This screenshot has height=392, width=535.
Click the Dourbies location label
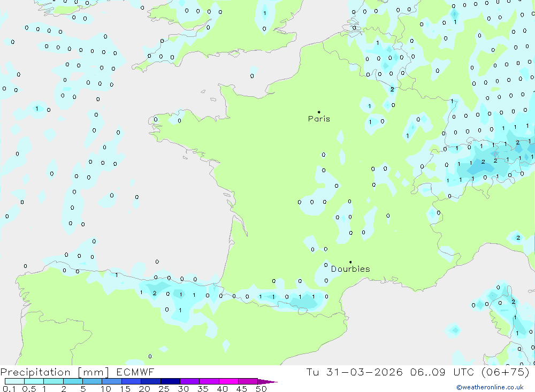tap(350, 269)
